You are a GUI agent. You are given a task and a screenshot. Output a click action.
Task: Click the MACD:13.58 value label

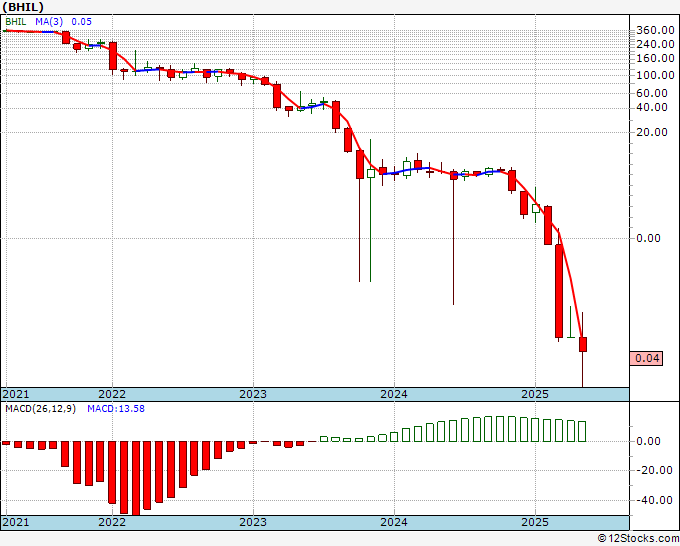[x=116, y=409]
